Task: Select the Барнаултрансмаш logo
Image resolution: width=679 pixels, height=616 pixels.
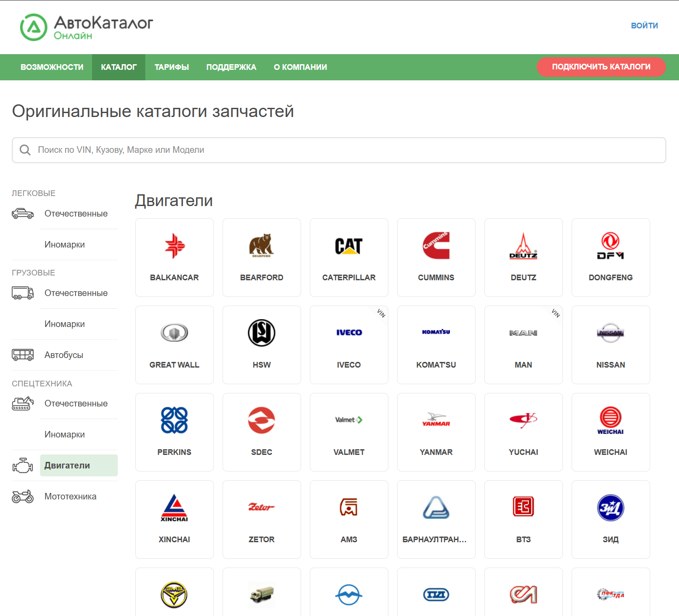Action: pos(436,507)
